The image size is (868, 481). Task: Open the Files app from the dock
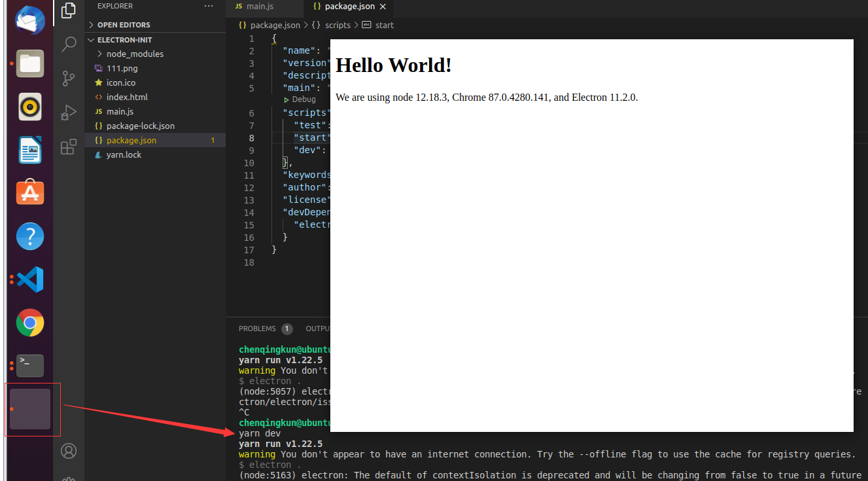click(29, 63)
